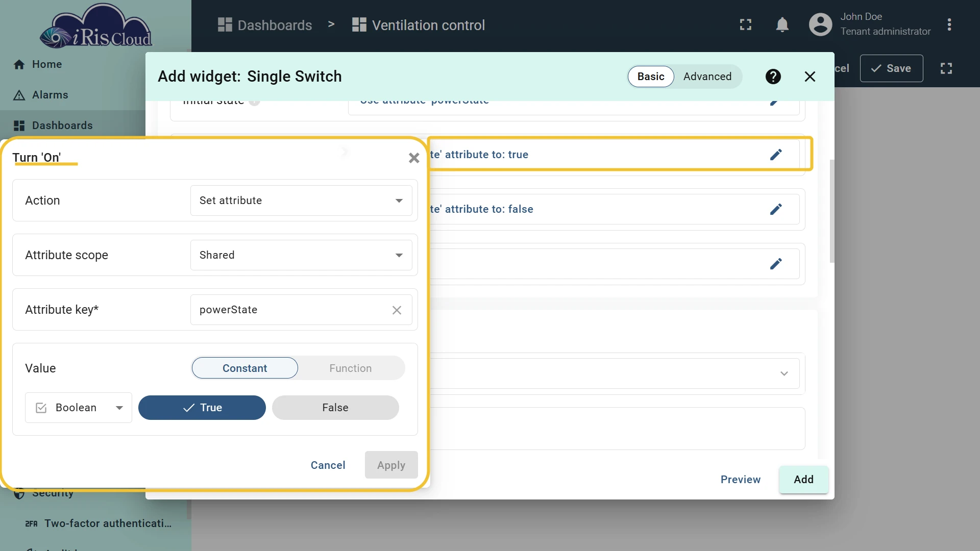Image resolution: width=980 pixels, height=551 pixels.
Task: Set the boolean value to False
Action: point(335,408)
